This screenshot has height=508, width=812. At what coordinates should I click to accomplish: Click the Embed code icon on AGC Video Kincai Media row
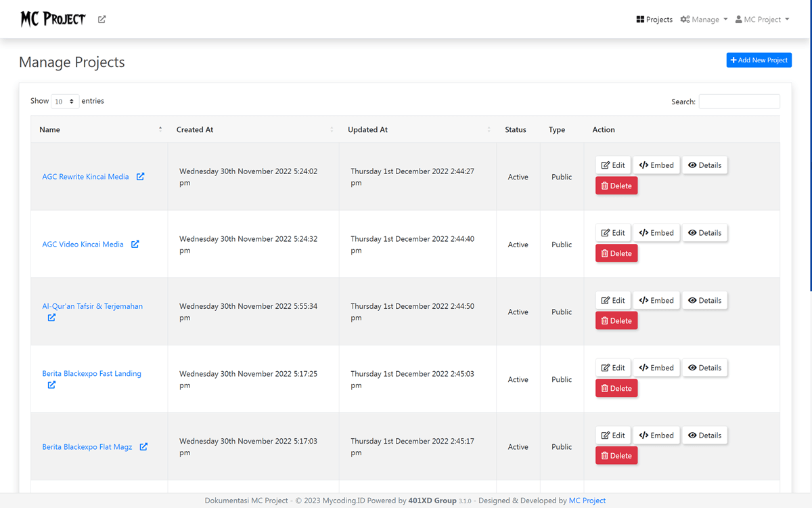pyautogui.click(x=644, y=232)
